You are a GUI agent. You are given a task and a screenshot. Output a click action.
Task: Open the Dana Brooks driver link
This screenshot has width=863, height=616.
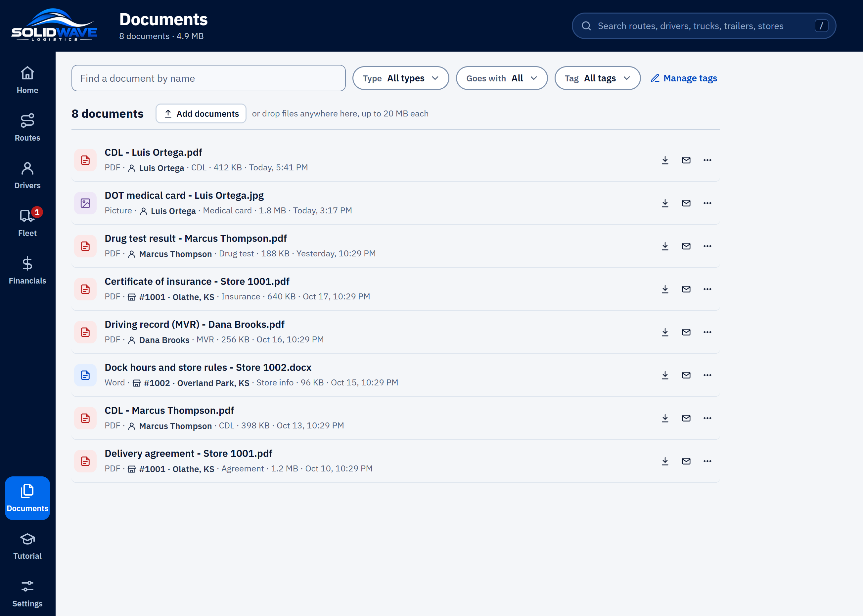(159, 340)
